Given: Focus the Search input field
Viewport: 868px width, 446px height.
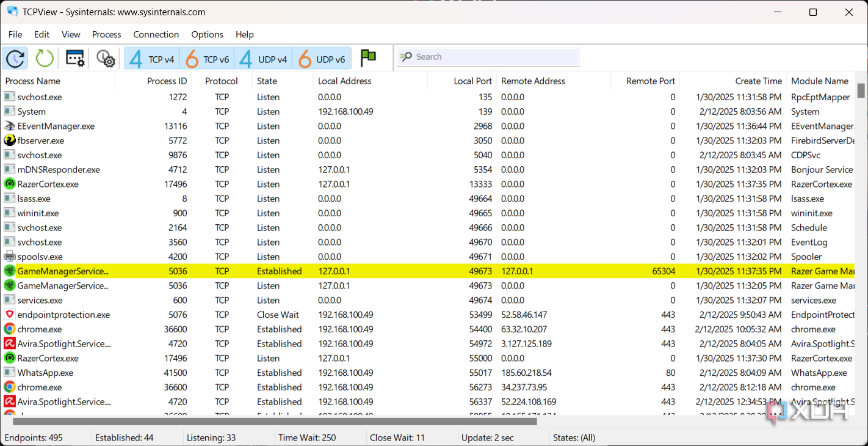Looking at the screenshot, I should [x=488, y=57].
